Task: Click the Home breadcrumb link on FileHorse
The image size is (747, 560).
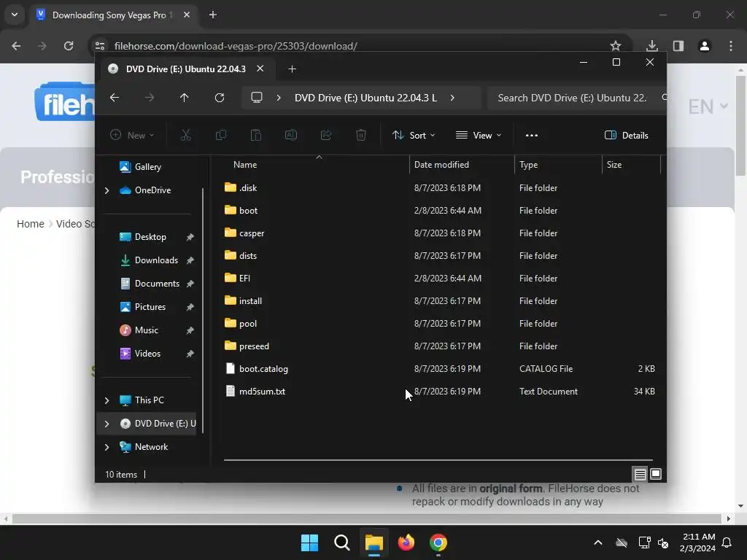Action: click(31, 224)
